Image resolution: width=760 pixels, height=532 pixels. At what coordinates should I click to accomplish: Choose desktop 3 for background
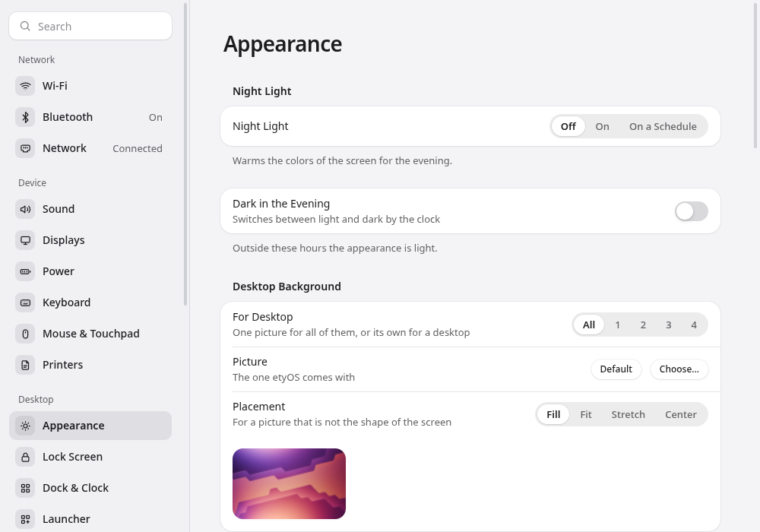668,325
